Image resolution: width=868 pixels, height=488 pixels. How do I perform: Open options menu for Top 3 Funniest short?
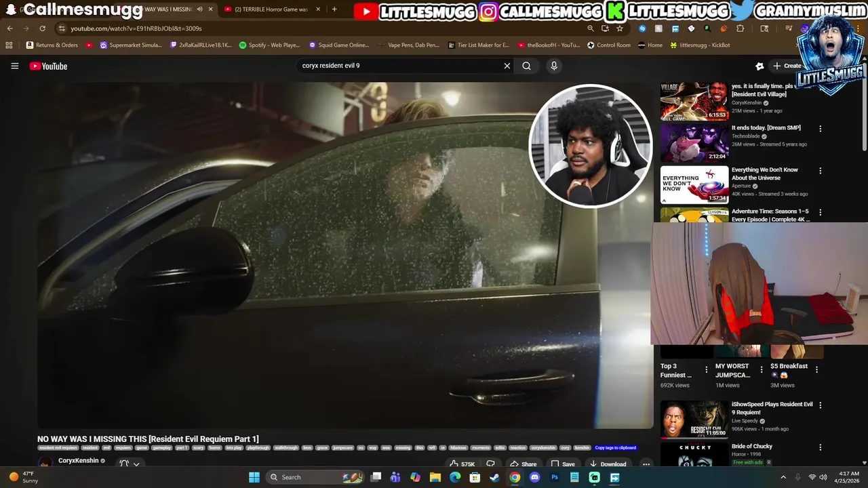tap(706, 370)
